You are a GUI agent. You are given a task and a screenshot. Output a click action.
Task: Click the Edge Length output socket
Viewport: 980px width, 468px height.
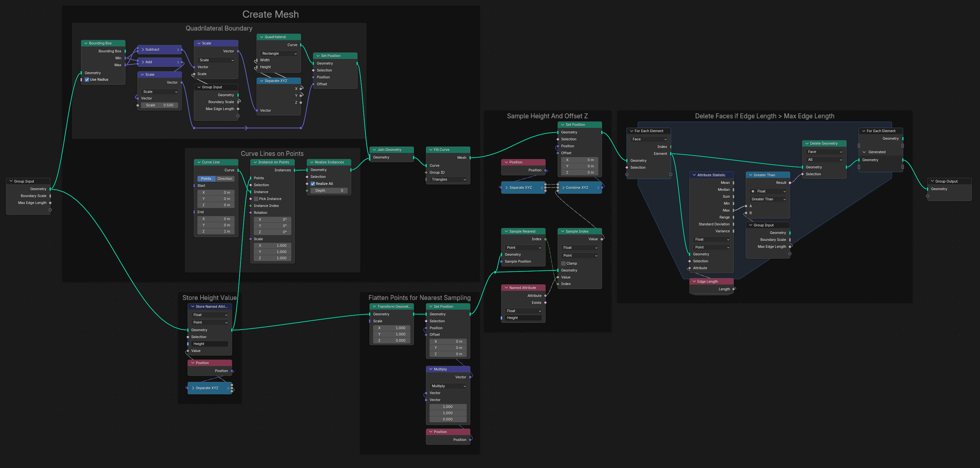pos(733,289)
